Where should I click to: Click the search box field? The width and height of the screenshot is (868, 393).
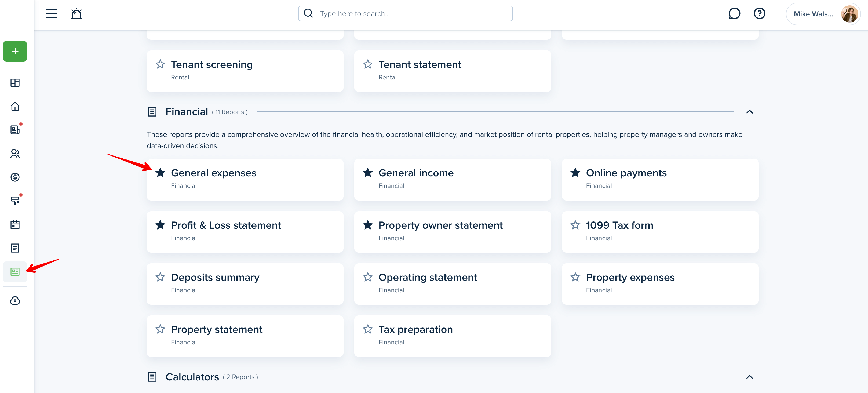point(405,13)
